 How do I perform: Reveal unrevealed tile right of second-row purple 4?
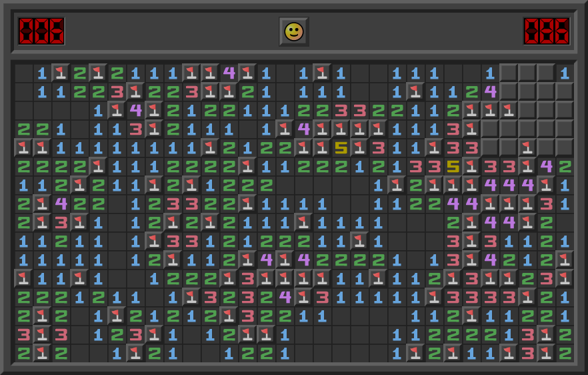(x=509, y=91)
